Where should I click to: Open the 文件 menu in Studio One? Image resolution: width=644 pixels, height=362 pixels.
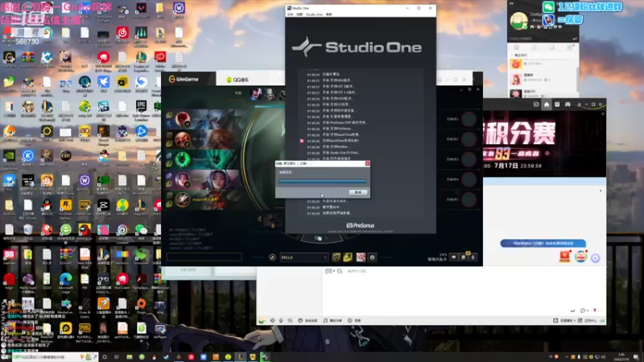coord(290,14)
